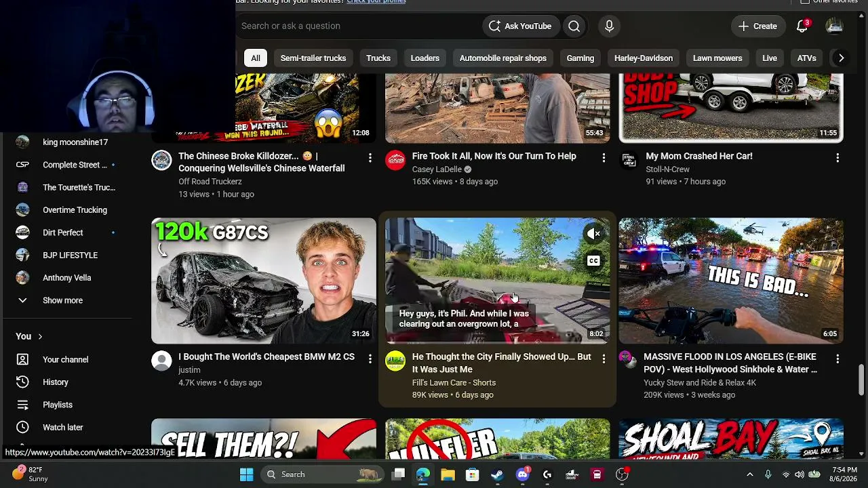
Task: Select the All filter chip
Action: pos(256,58)
